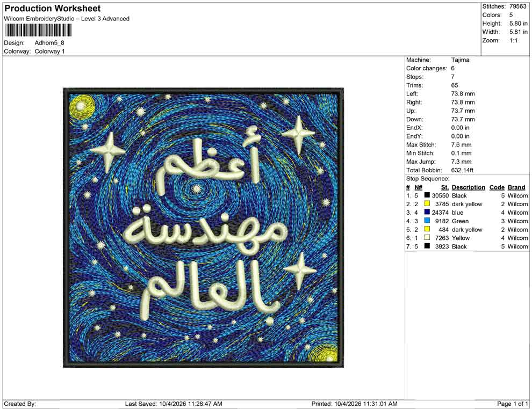The height and width of the screenshot is (409, 532).
Task: Click the embroidery design preview image
Action: (x=203, y=228)
